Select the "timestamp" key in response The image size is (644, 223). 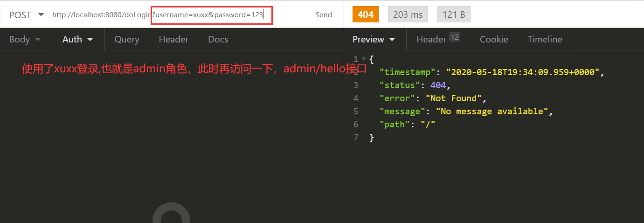point(408,72)
